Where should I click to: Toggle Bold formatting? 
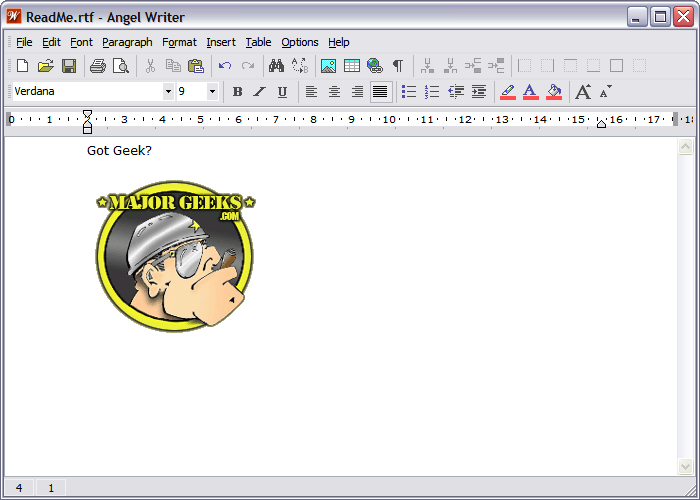[237, 92]
